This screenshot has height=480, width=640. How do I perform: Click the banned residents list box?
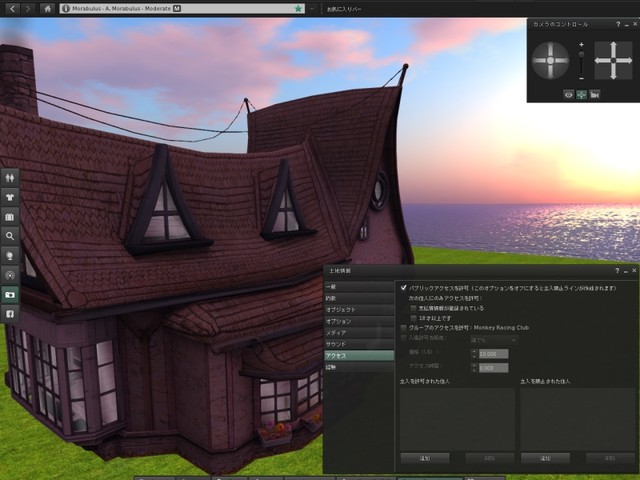pyautogui.click(x=578, y=419)
